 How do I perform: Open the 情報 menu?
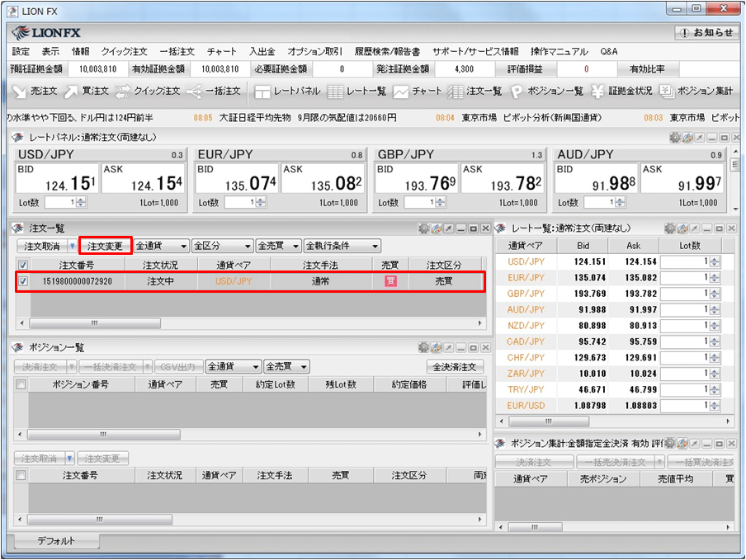coord(80,51)
